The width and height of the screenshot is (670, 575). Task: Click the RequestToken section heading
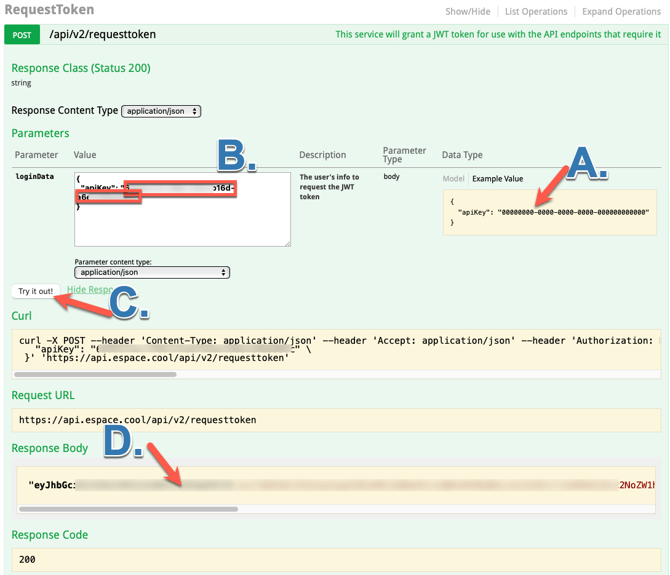[x=49, y=10]
